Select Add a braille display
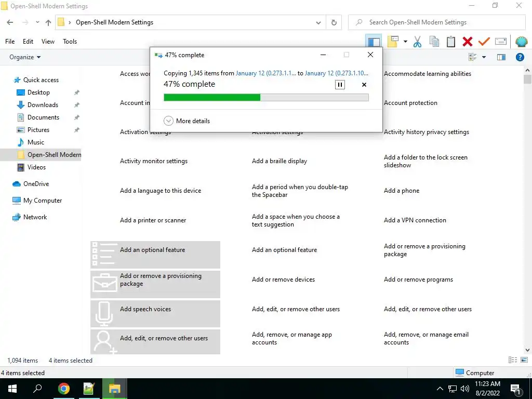 click(x=279, y=161)
